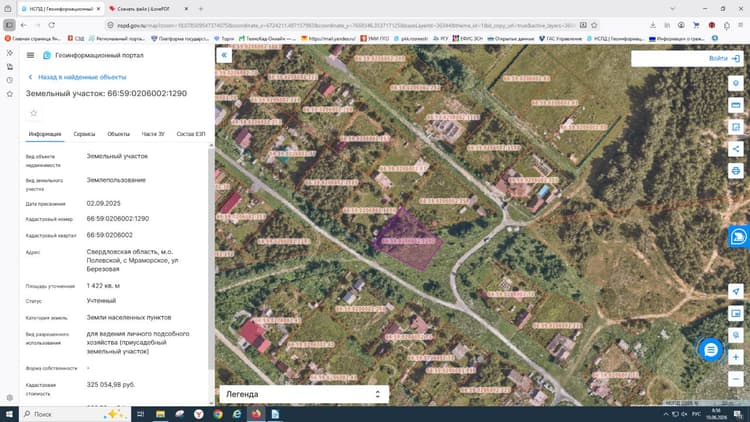Click the Windows taskbar search box
750x422 pixels.
(75, 414)
